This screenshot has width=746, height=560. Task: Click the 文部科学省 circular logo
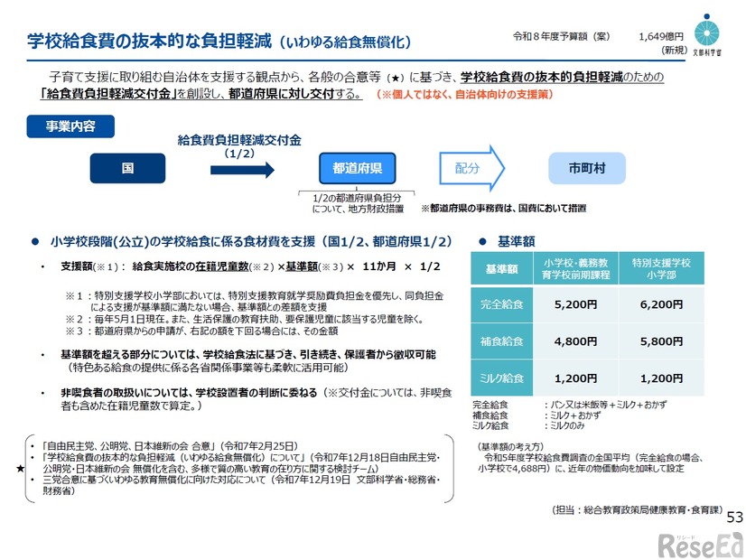[x=707, y=30]
